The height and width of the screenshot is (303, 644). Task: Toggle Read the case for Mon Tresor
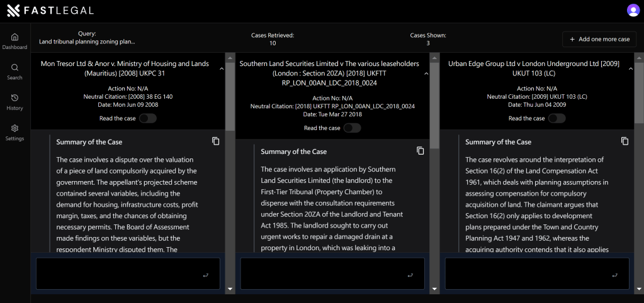[147, 118]
